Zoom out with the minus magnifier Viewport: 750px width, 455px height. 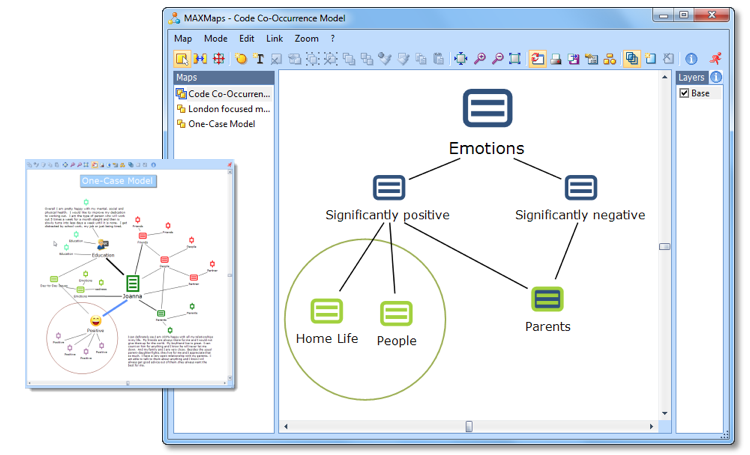coord(497,59)
